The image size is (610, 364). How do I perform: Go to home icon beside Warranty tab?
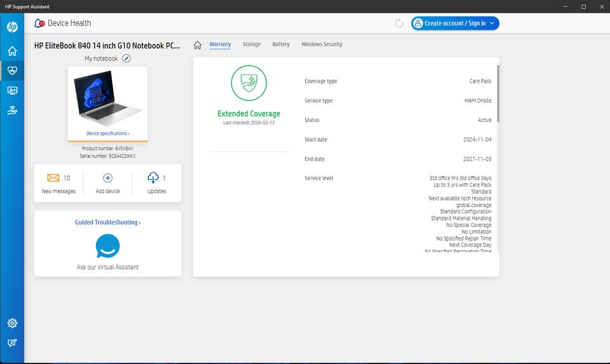198,44
